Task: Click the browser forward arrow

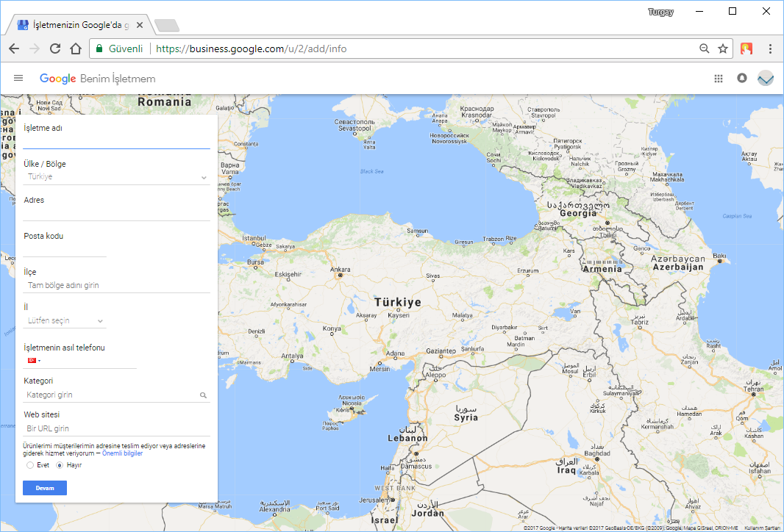Action: pyautogui.click(x=35, y=48)
